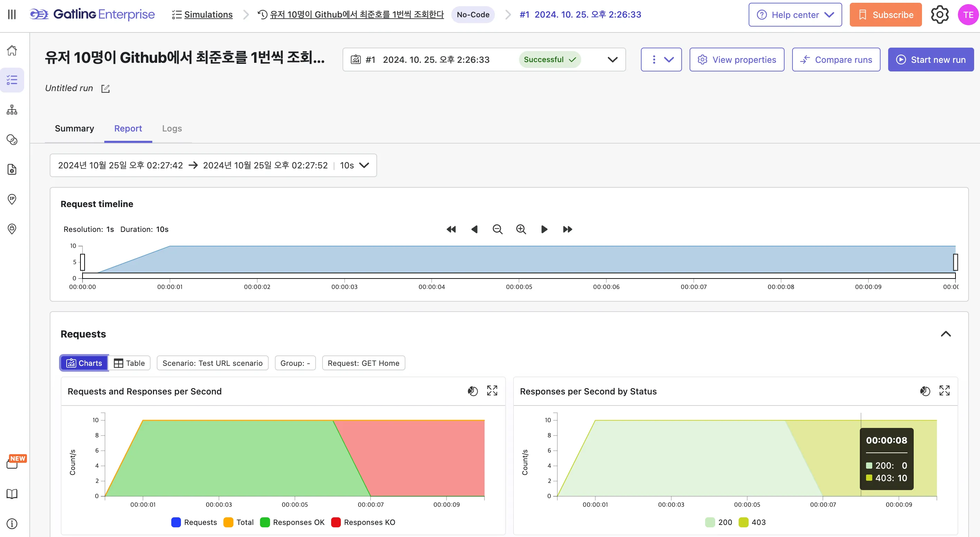
Task: Expand Requests and Responses chart fullscreen
Action: click(x=492, y=391)
